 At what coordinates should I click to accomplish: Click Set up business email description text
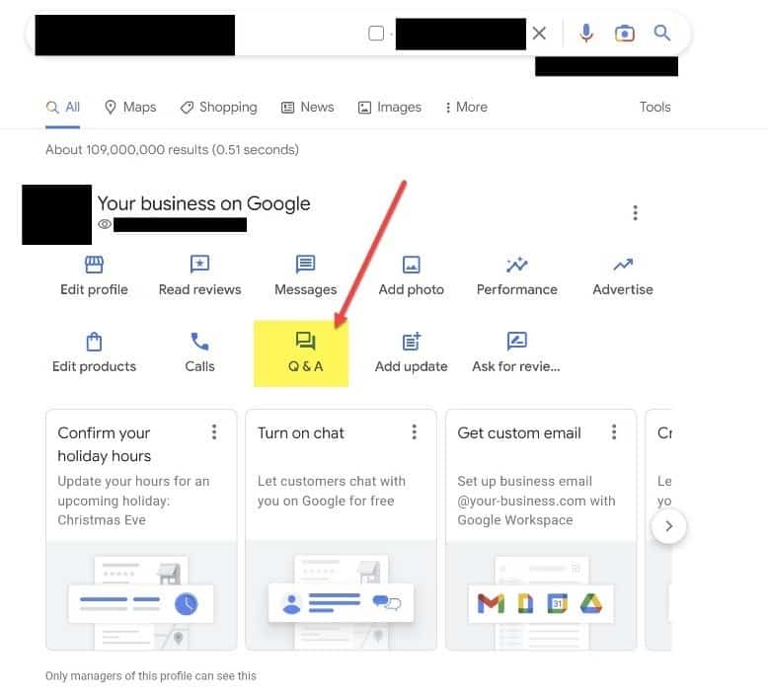(x=536, y=501)
